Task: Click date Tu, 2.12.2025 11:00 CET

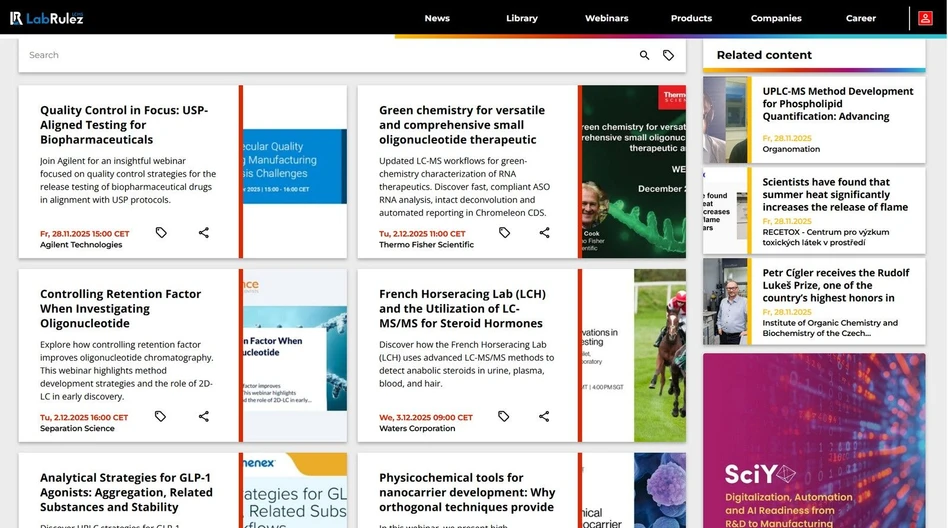Action: 422,233
